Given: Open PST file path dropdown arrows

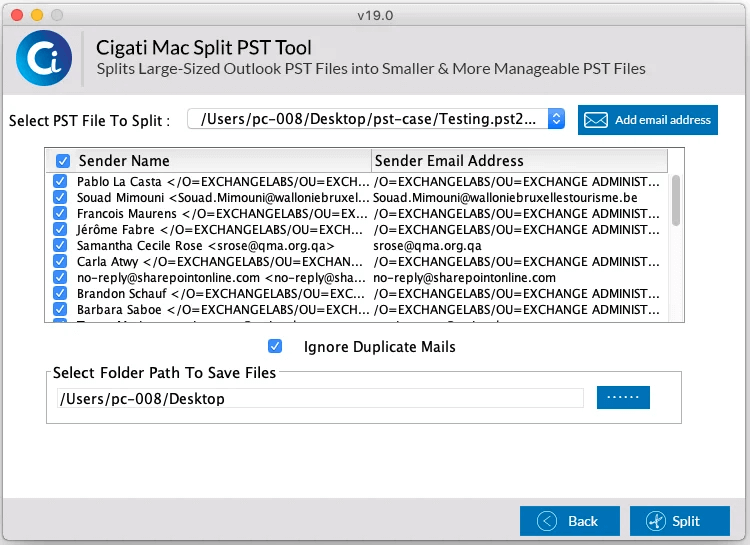Looking at the screenshot, I should [556, 119].
